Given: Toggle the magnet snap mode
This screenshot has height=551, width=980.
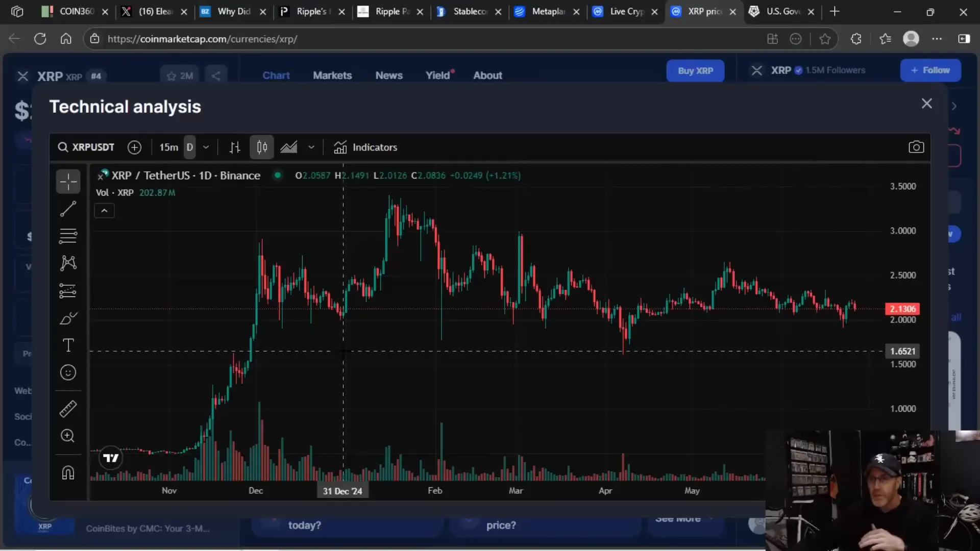Looking at the screenshot, I should pyautogui.click(x=68, y=472).
